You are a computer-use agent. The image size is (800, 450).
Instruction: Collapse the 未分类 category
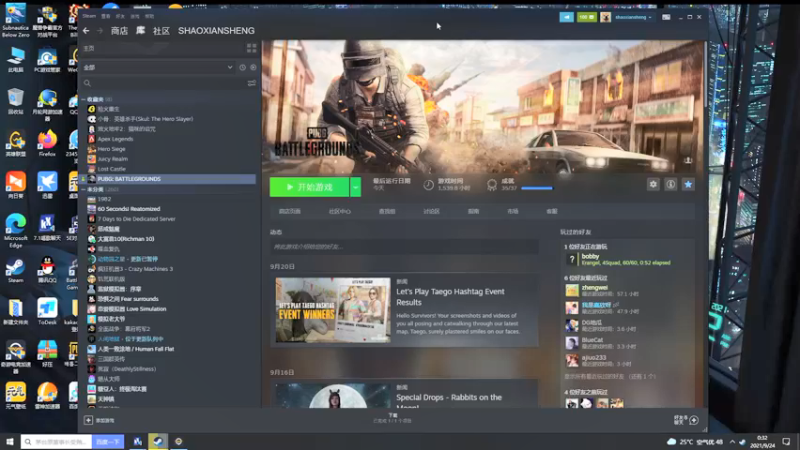(x=84, y=189)
